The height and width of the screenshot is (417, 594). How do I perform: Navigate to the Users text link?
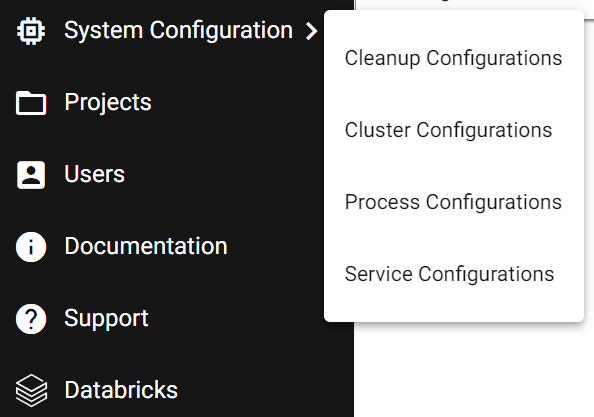pyautogui.click(x=94, y=174)
